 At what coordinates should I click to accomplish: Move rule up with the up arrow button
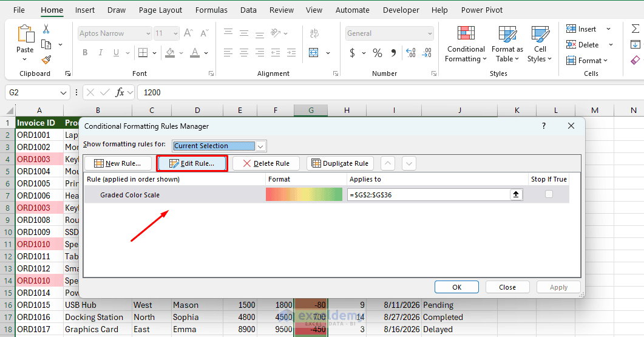388,163
